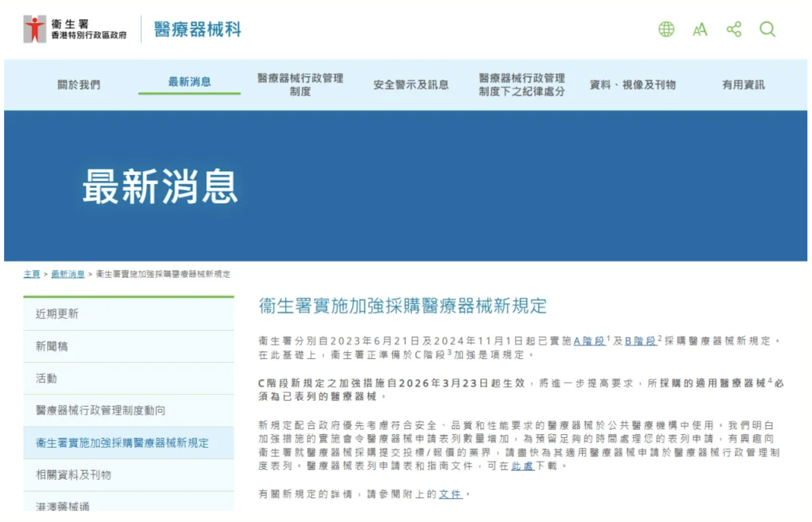Click the globe language icon
This screenshot has width=812, height=522.
click(666, 29)
